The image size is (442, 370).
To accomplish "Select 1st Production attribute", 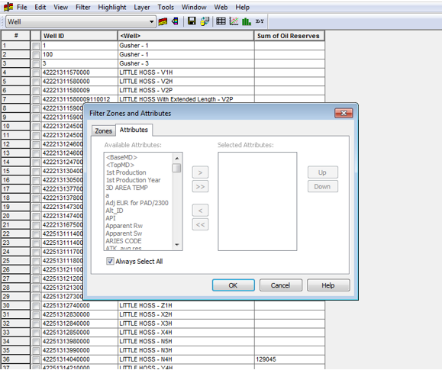I will tap(126, 173).
